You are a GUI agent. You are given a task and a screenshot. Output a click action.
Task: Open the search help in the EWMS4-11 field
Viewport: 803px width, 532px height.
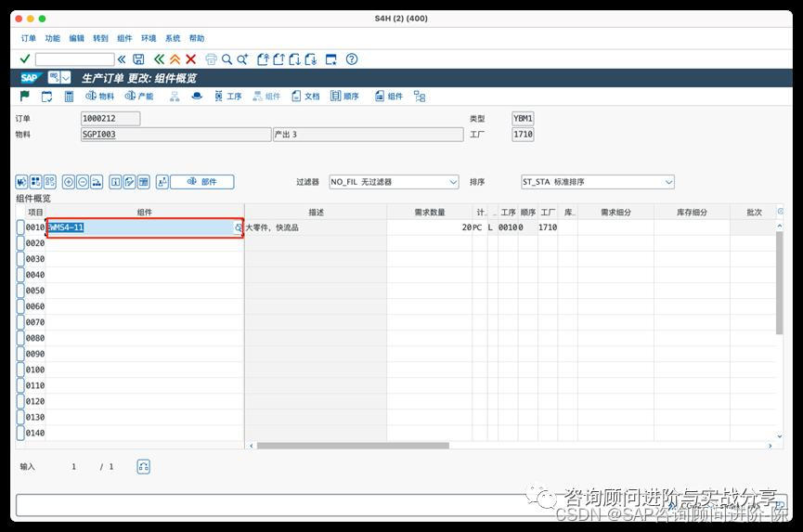pyautogui.click(x=239, y=227)
